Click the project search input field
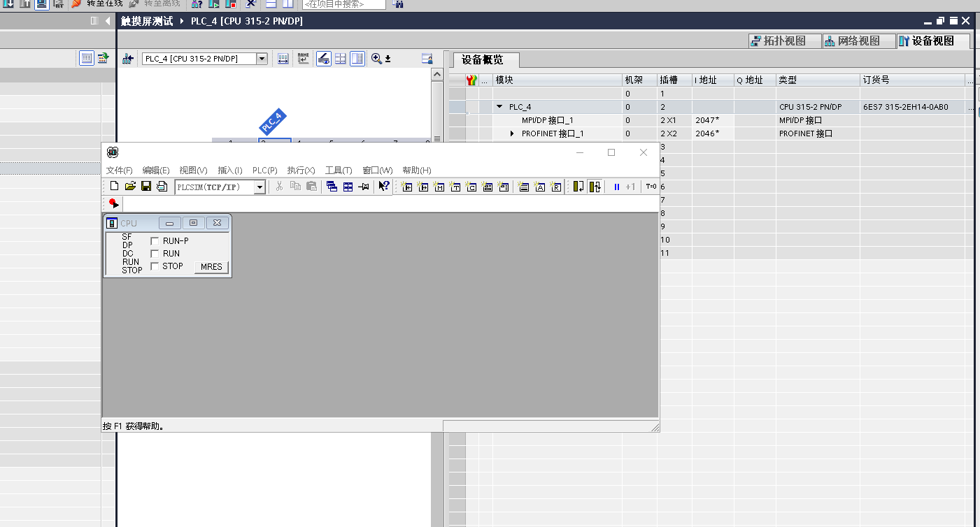 [343, 4]
